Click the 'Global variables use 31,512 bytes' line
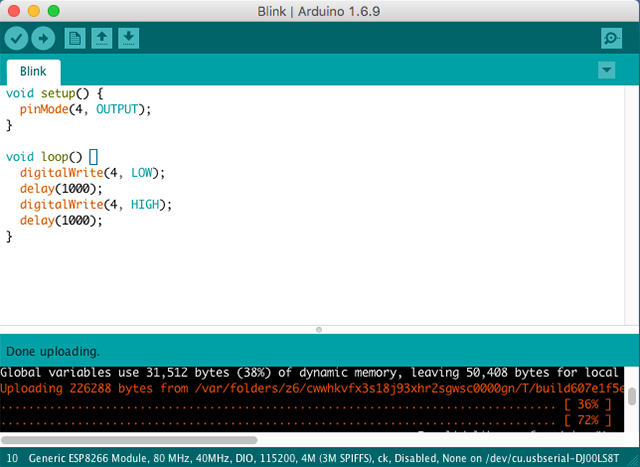This screenshot has width=640, height=467. click(x=310, y=373)
